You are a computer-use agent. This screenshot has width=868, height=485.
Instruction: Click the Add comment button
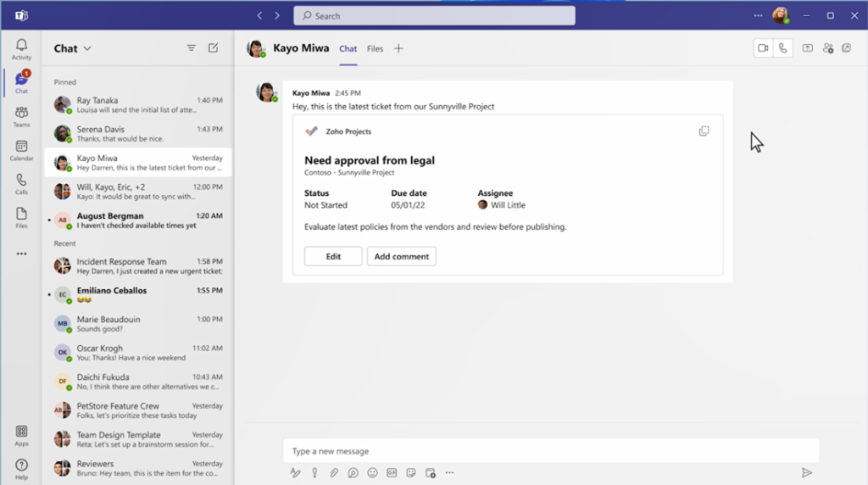coord(401,256)
